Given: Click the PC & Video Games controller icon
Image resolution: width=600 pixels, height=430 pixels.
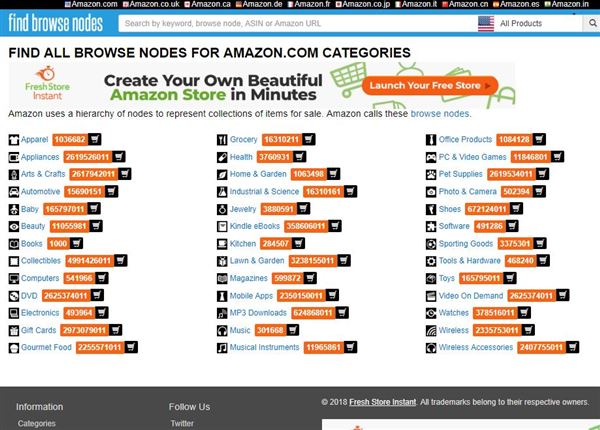Looking at the screenshot, I should click(431, 157).
